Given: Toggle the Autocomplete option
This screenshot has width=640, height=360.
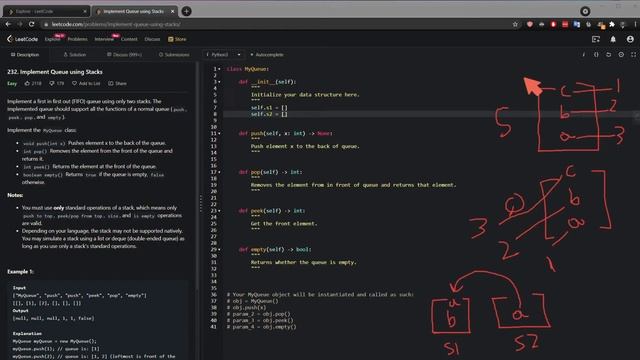Looking at the screenshot, I should (x=267, y=55).
